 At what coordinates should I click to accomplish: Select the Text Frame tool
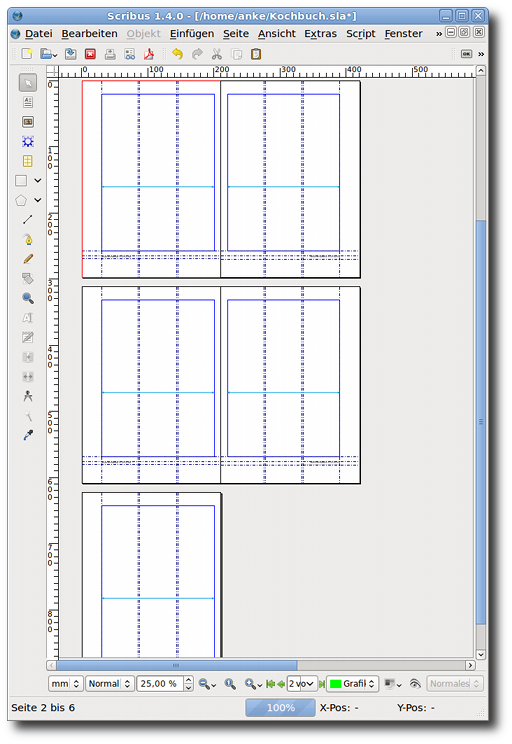(28, 102)
